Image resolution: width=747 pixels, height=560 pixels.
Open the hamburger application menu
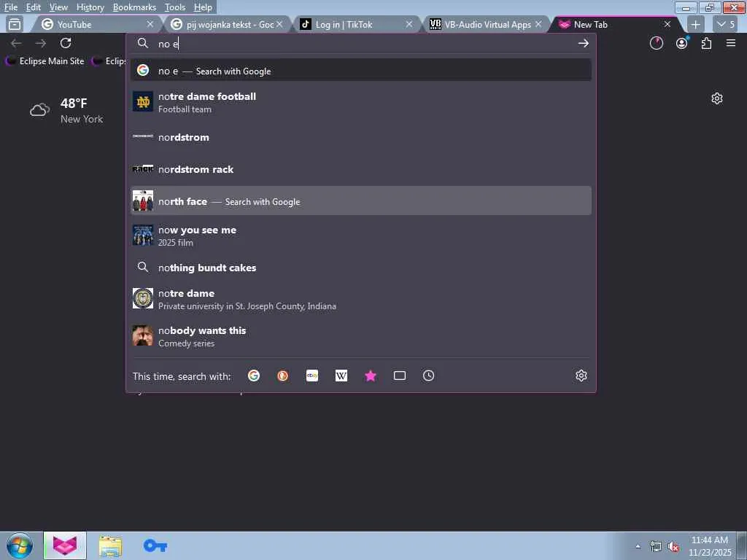731,43
